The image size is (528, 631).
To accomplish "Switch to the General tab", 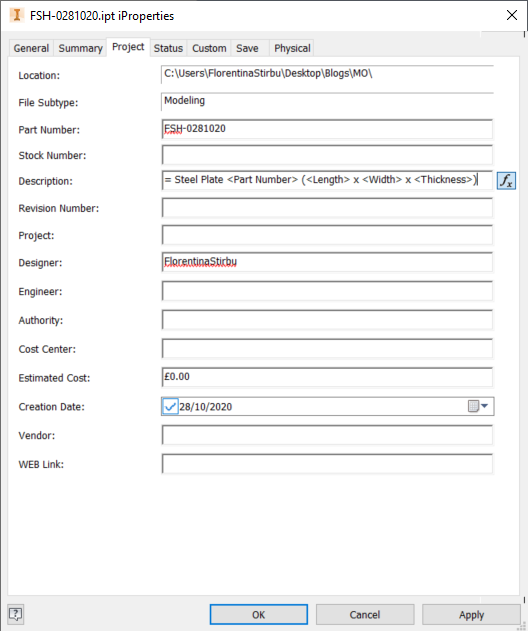I will click(x=31, y=48).
